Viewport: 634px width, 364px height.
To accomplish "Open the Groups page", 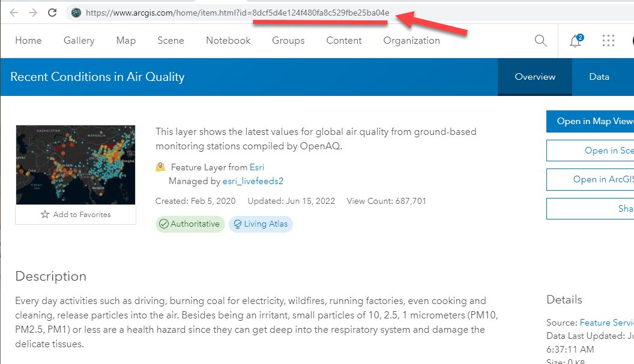I will 288,40.
